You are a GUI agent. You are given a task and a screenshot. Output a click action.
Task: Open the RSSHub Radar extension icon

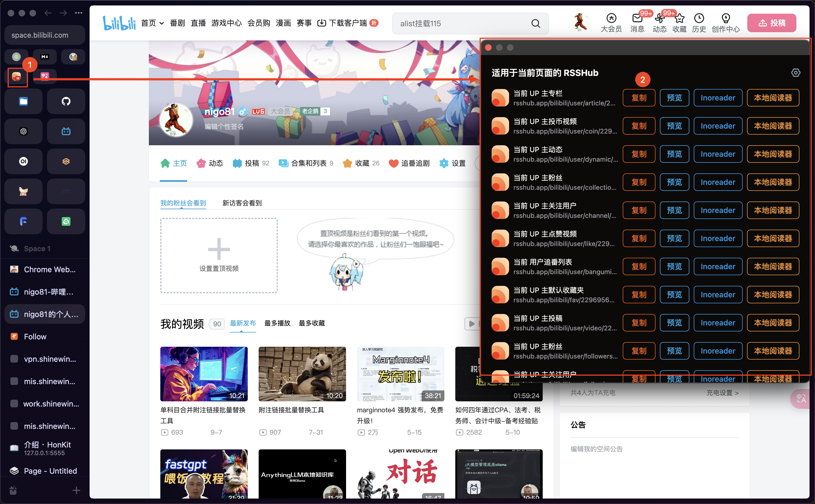[17, 77]
